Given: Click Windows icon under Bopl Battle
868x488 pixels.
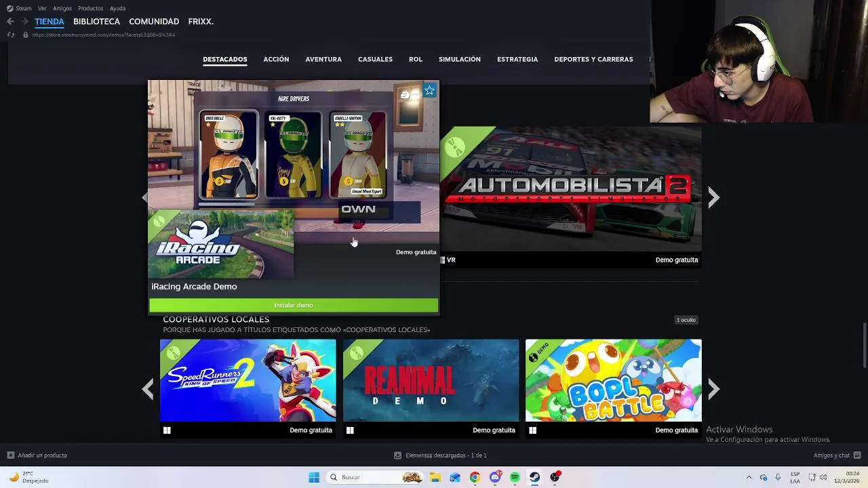Looking at the screenshot, I should [x=532, y=430].
